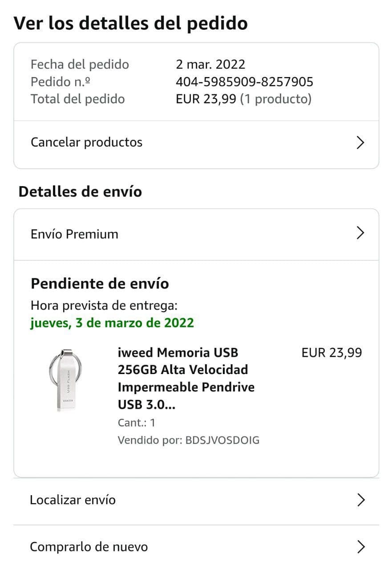392x570 pixels.
Task: Click the Cant.: 1 quantity text
Action: (136, 423)
